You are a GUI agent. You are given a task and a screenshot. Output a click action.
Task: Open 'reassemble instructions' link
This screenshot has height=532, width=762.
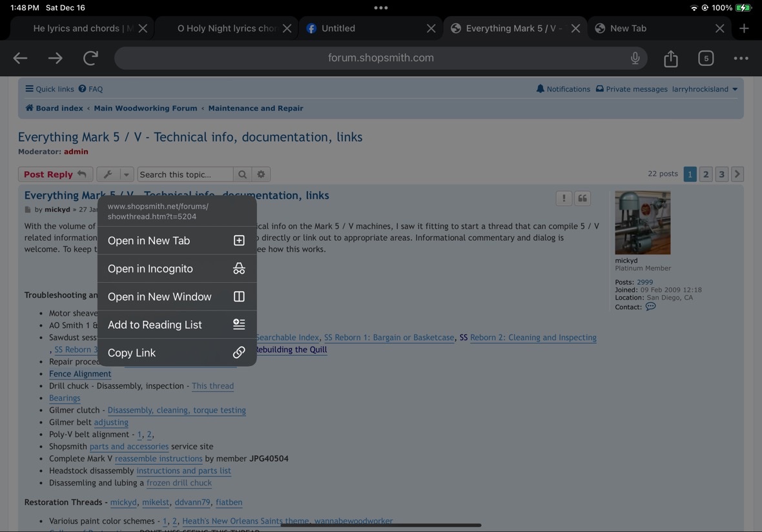[x=158, y=458]
